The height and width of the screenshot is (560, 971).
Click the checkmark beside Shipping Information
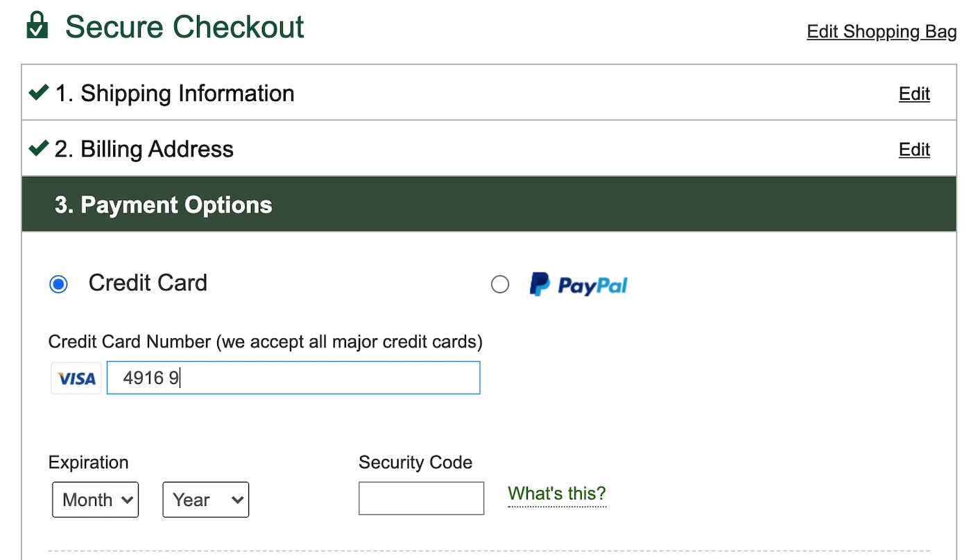tap(39, 92)
